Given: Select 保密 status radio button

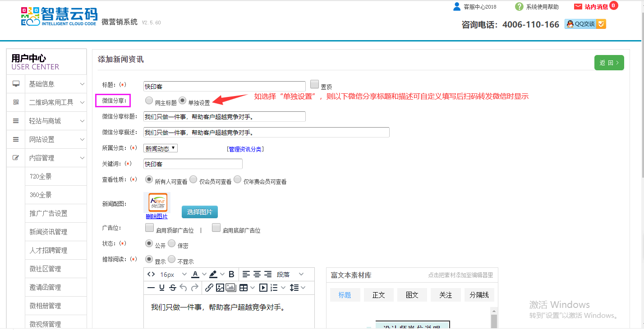Looking at the screenshot, I should pos(172,243).
